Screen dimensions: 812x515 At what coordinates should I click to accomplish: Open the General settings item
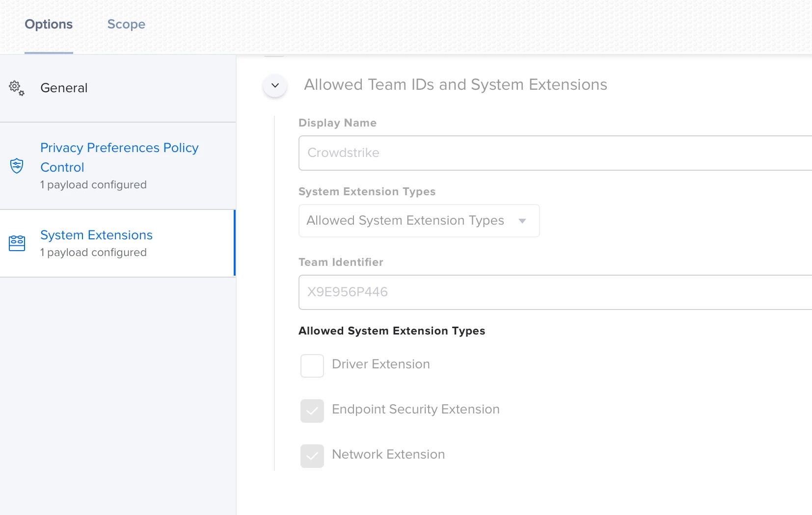click(64, 88)
